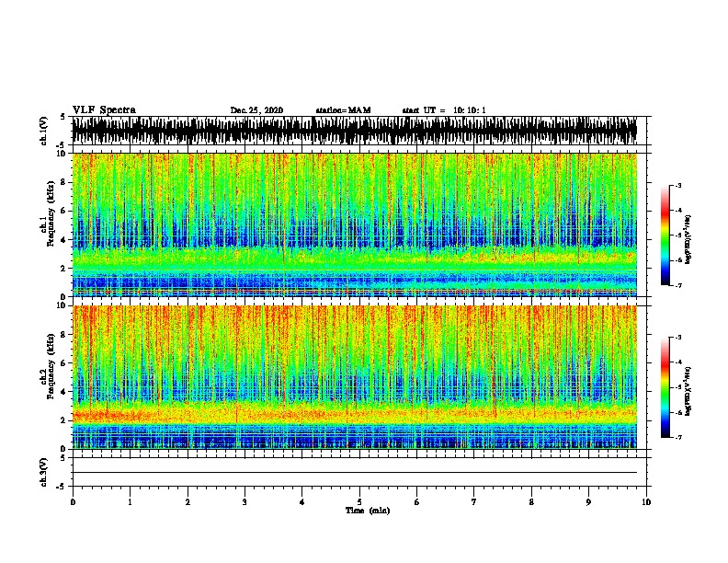Click time axis tick label "5"

pos(359,502)
